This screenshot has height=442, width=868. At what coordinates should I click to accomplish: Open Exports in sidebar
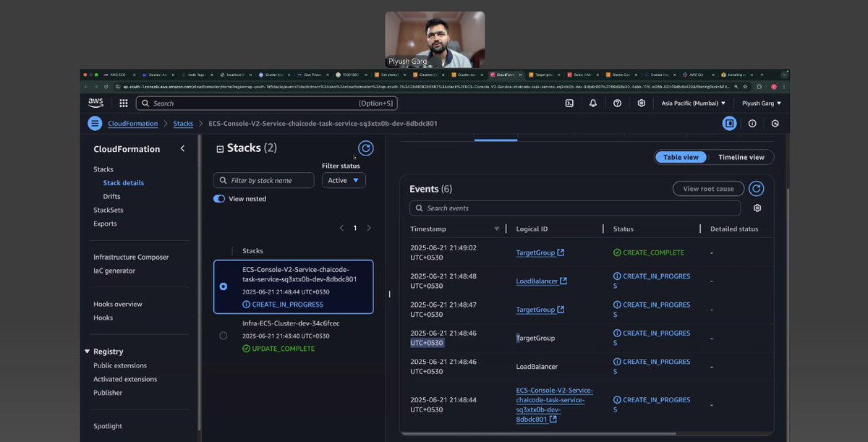coord(105,224)
